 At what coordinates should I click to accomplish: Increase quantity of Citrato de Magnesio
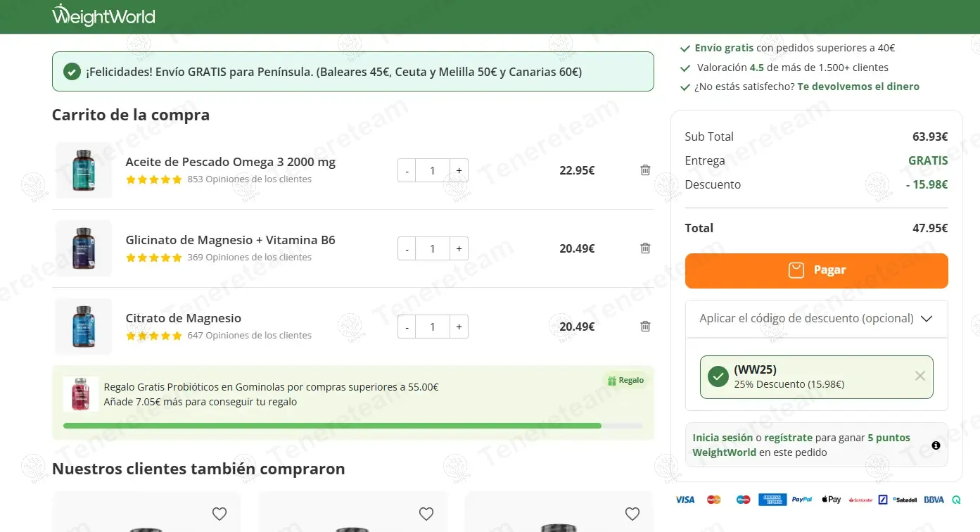point(459,327)
